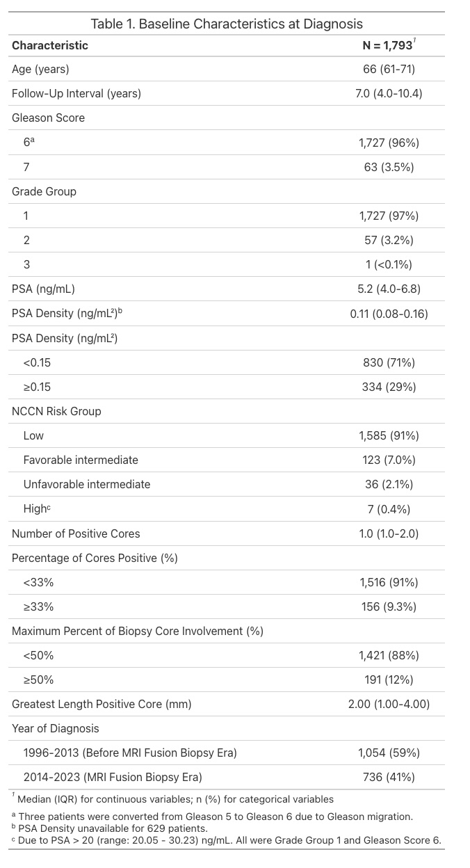Select the 'Characteristic' column header
Image resolution: width=470 pixels, height=868 pixels.
click(x=50, y=45)
